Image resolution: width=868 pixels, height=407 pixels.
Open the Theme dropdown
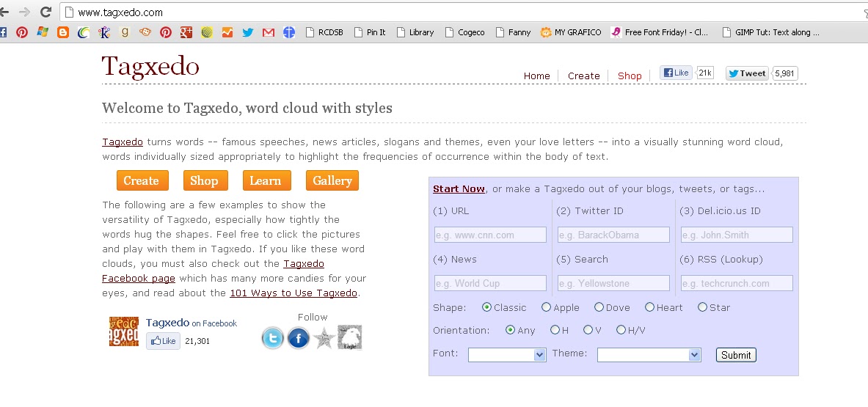tap(649, 355)
